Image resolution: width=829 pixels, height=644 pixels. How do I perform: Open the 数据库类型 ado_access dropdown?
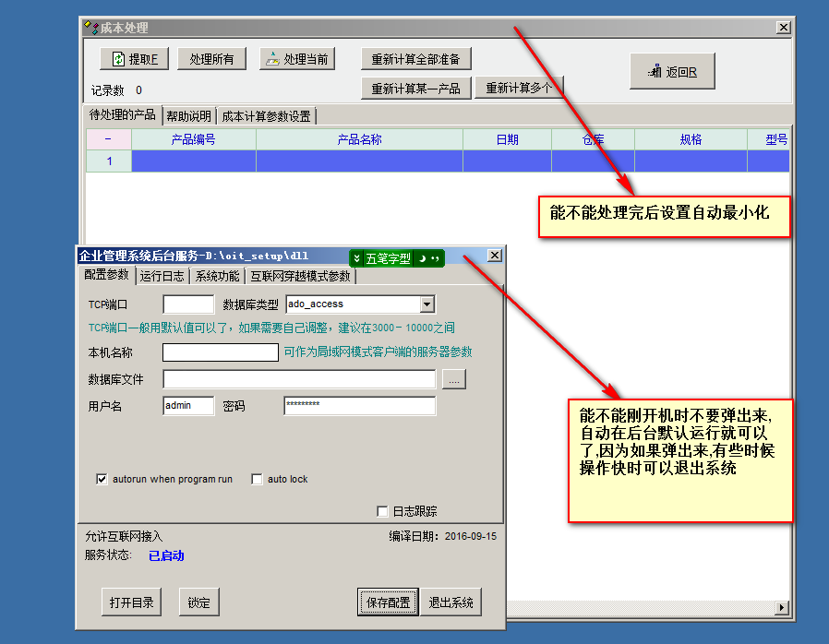[427, 304]
